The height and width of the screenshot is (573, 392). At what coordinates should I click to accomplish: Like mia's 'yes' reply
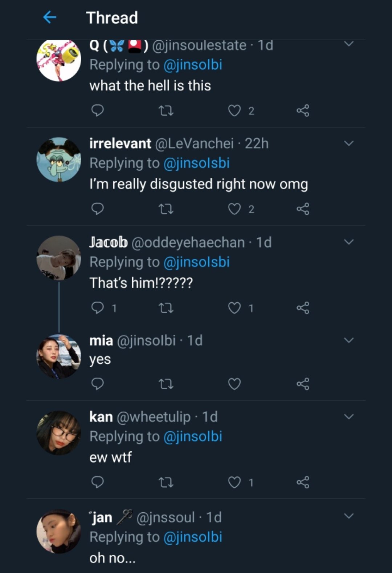tap(234, 384)
